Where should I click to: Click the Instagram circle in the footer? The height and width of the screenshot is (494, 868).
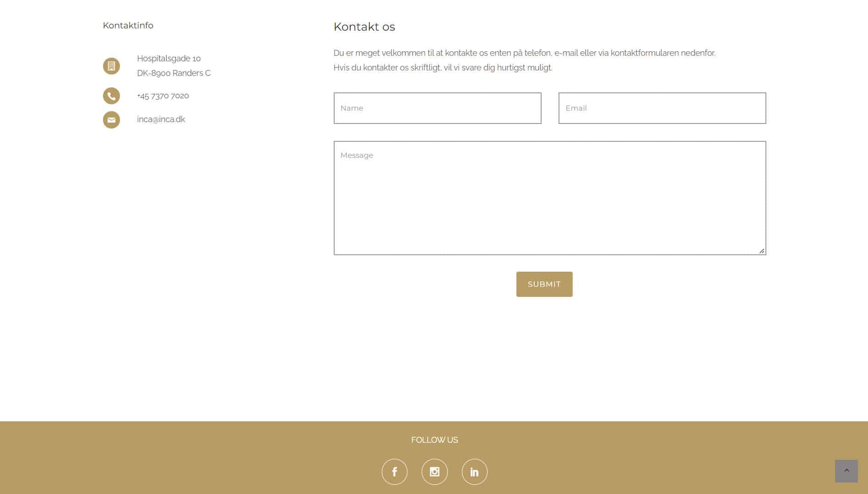point(434,471)
